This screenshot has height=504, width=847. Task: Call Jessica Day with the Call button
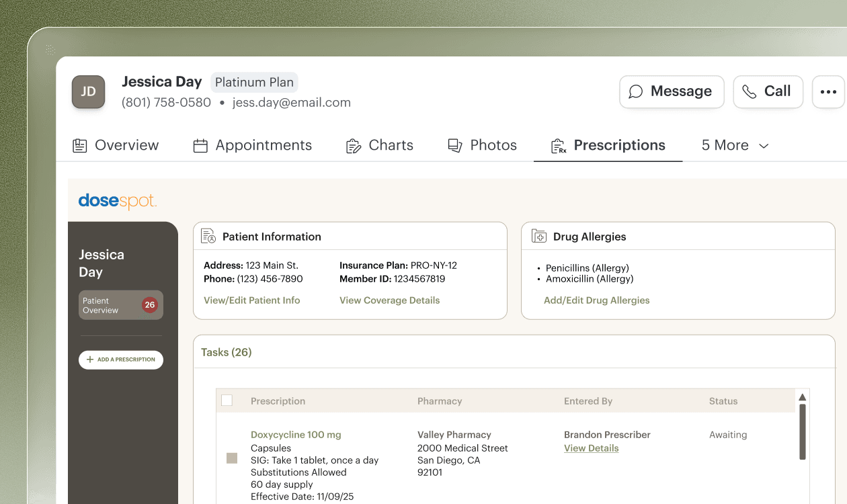coord(768,92)
